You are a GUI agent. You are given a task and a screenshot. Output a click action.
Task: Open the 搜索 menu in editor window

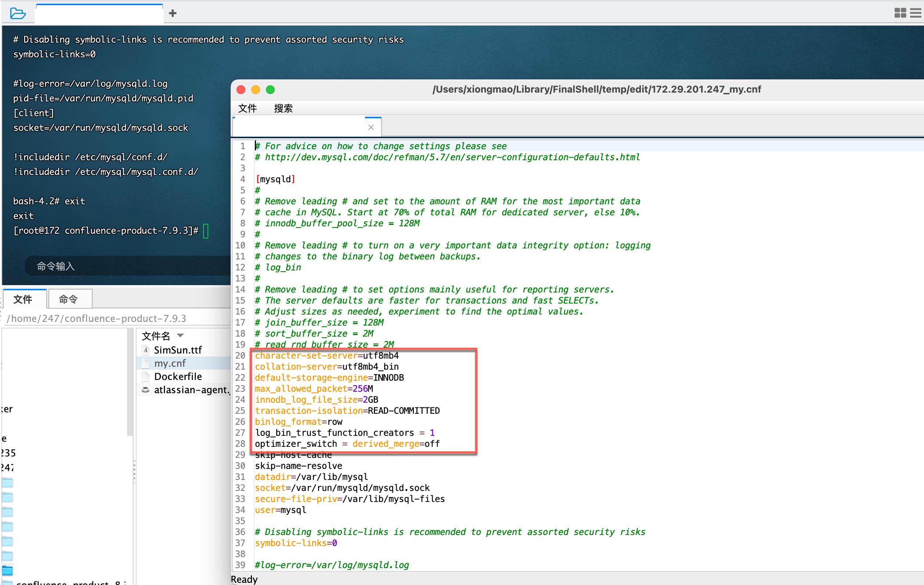click(x=283, y=108)
